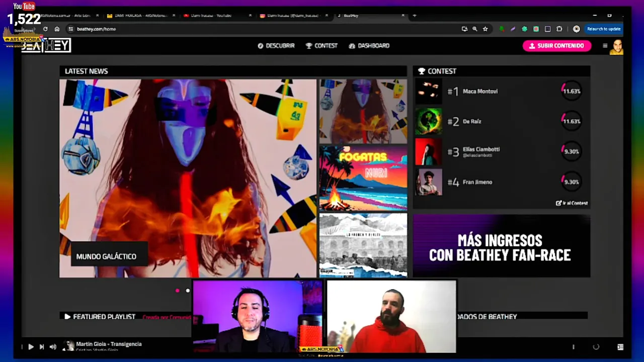Click the Relaunch to update button
The height and width of the screenshot is (362, 644).
[604, 29]
